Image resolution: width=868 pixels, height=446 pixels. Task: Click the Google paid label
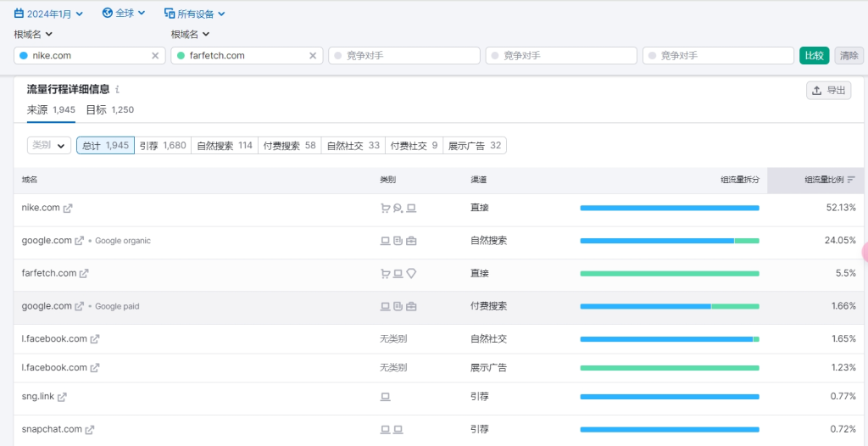point(117,306)
